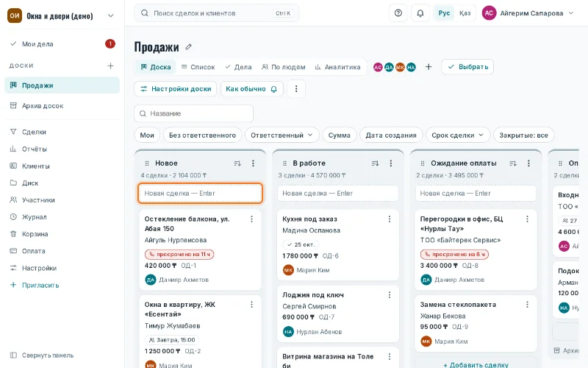Switch to the Аналитика tab
Viewport: 588px width, 368px height.
(337, 67)
